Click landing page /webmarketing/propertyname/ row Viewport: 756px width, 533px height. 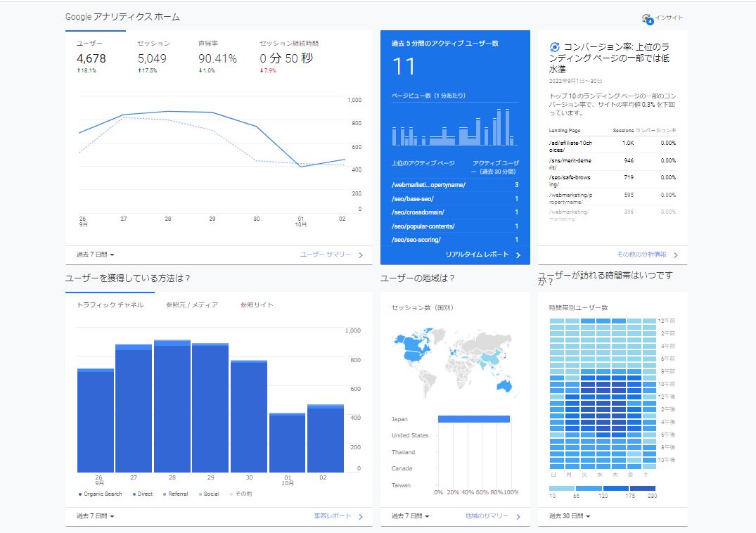point(613,198)
